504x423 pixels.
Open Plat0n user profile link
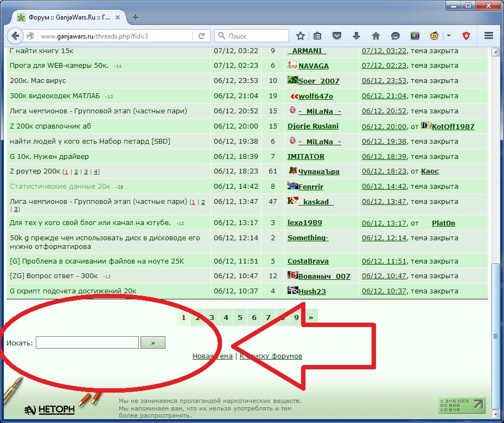(x=443, y=223)
